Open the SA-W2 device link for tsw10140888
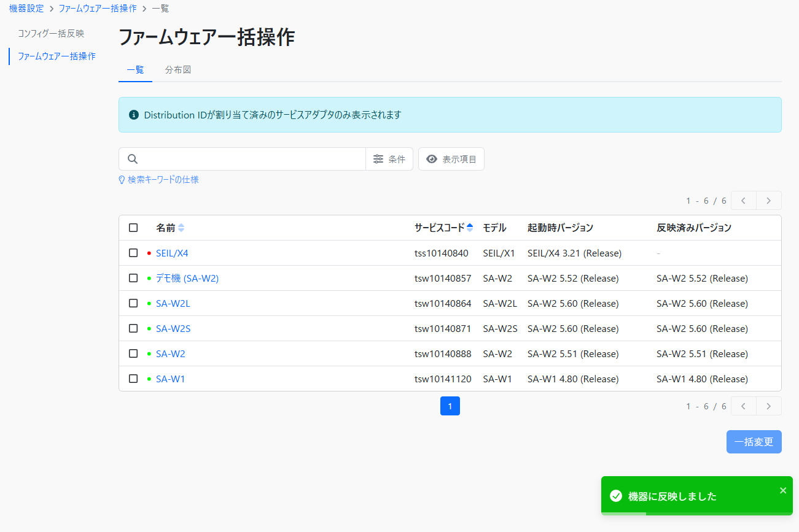 171,354
